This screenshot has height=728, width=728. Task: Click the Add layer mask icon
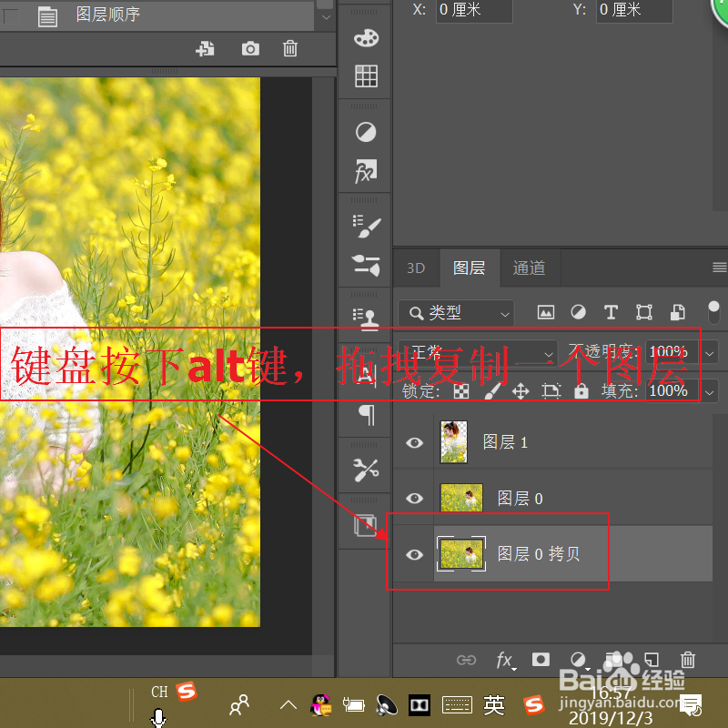click(541, 659)
